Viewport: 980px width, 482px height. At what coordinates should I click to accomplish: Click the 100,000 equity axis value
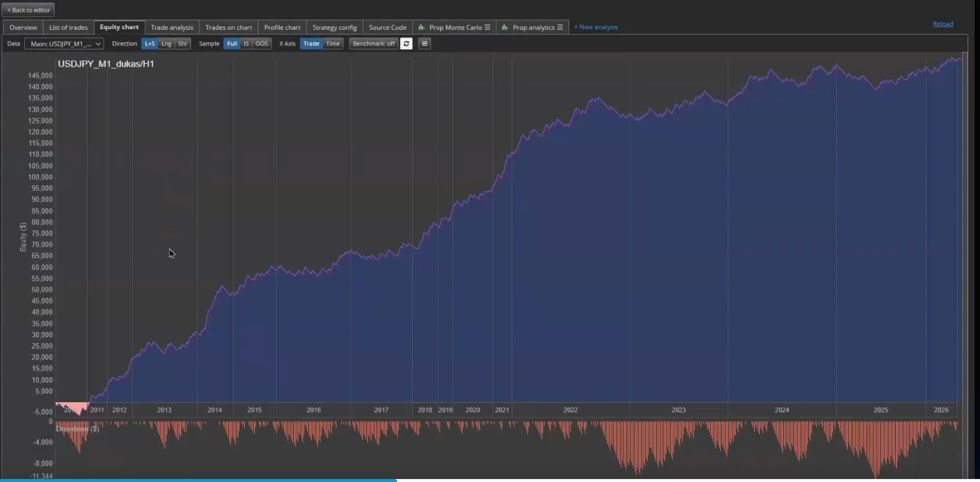[x=40, y=177]
